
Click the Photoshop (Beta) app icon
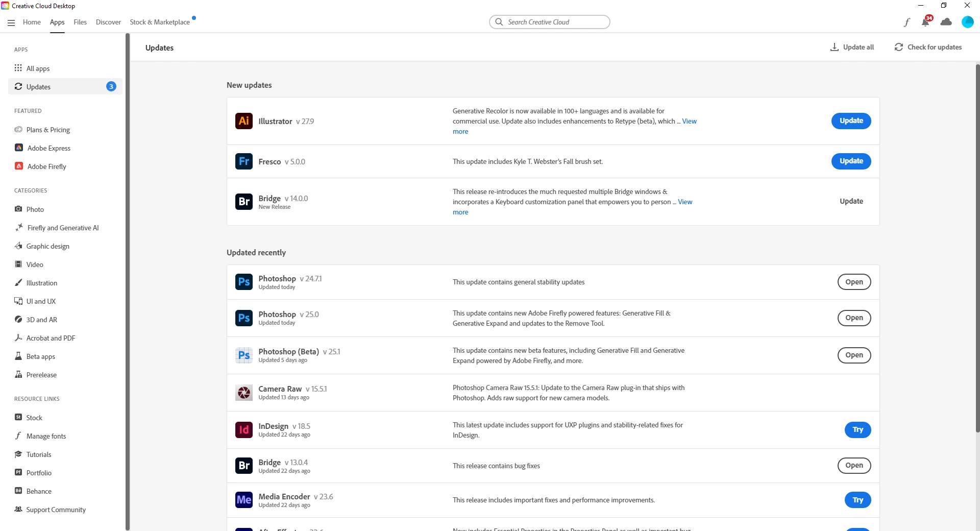[x=244, y=355]
